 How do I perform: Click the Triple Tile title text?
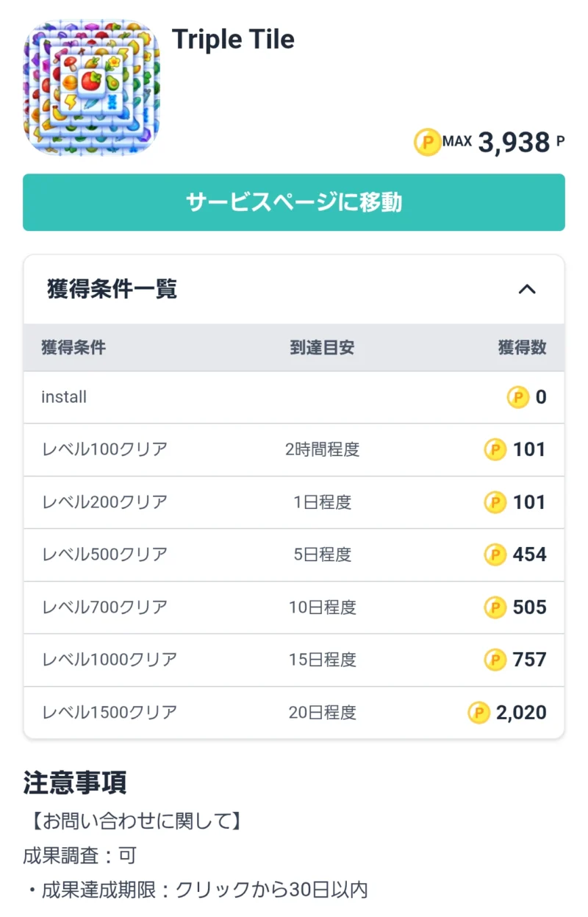pos(233,39)
